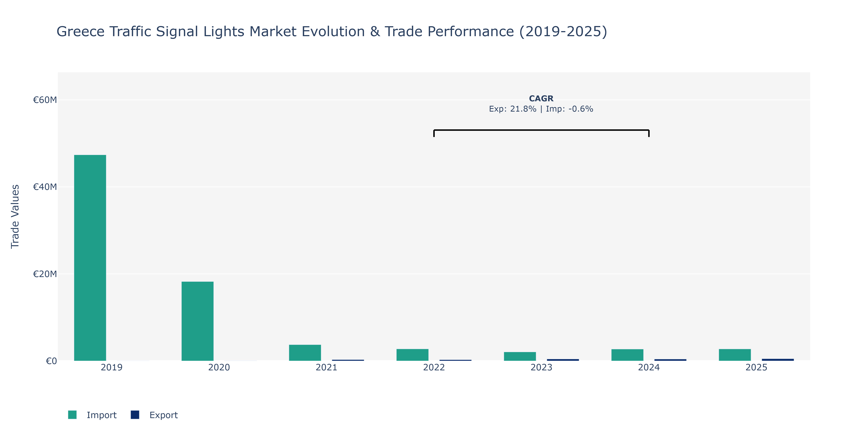The height and width of the screenshot is (434, 868).
Task: Select the 2024 import bar
Action: point(627,355)
